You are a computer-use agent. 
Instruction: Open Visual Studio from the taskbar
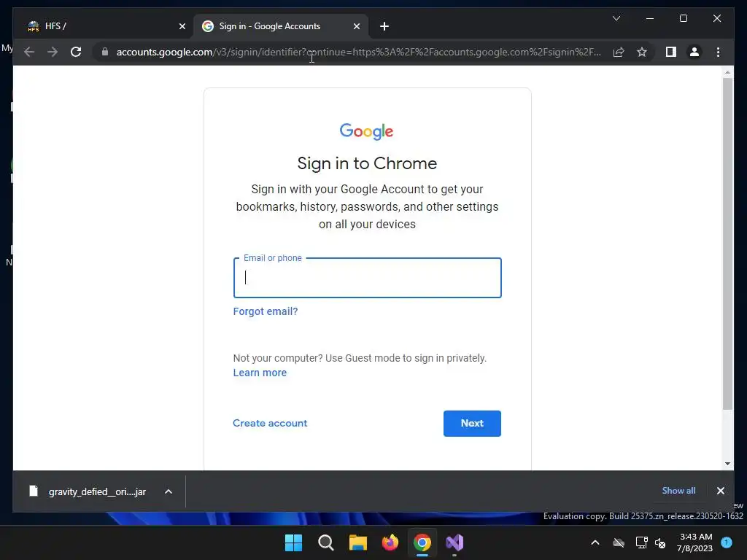point(454,542)
